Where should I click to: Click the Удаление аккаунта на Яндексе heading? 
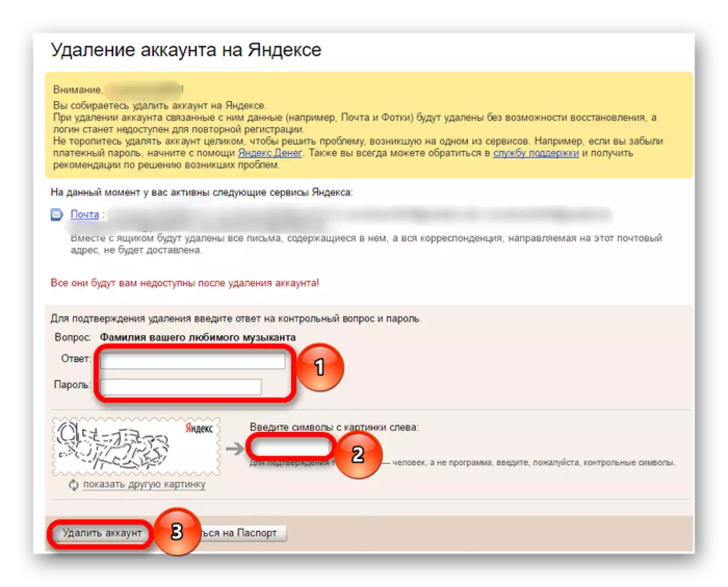click(x=186, y=50)
